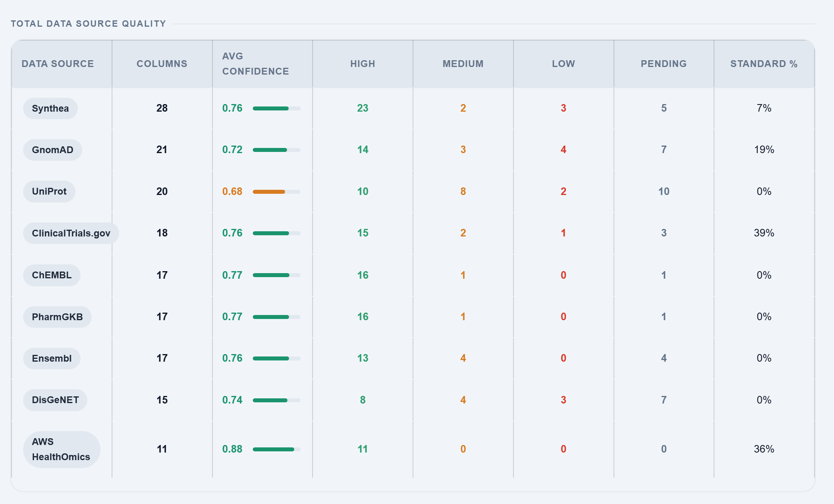Click the 0.88 confidence value
The height and width of the screenshot is (504, 834).
tap(232, 449)
